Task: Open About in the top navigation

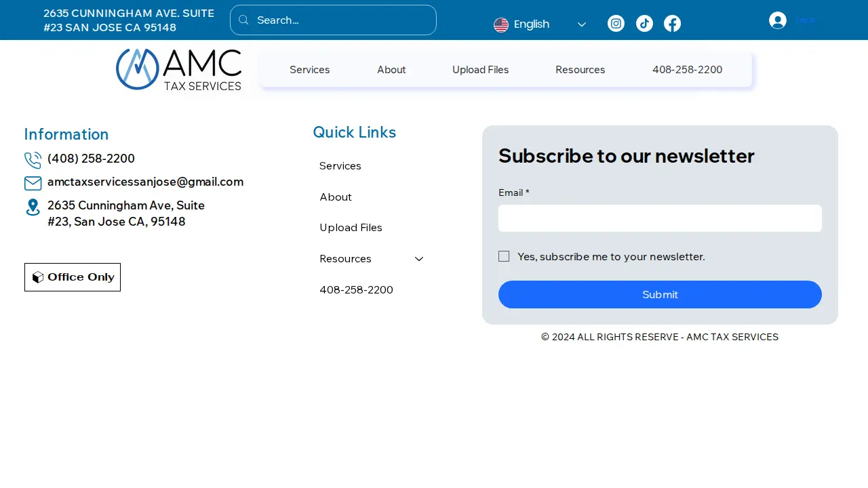Action: [x=391, y=70]
